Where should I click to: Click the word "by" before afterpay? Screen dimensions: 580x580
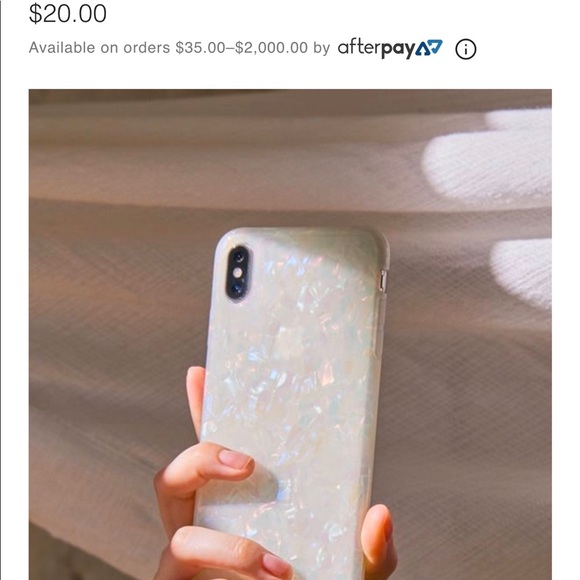[321, 48]
